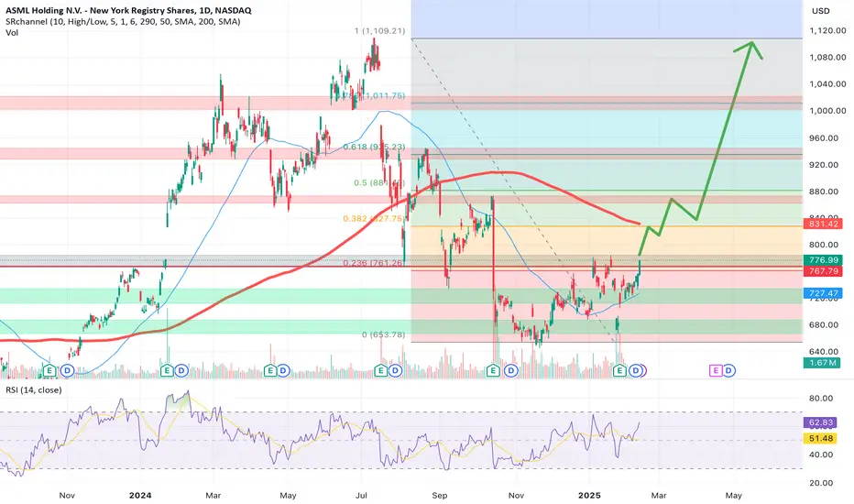Click the earnings E marker before Nov 2024

(494, 371)
